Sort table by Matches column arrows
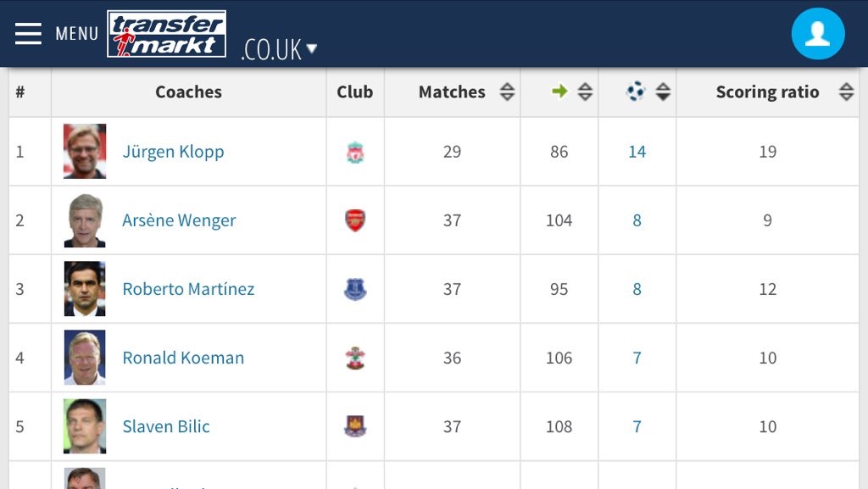 tap(507, 92)
